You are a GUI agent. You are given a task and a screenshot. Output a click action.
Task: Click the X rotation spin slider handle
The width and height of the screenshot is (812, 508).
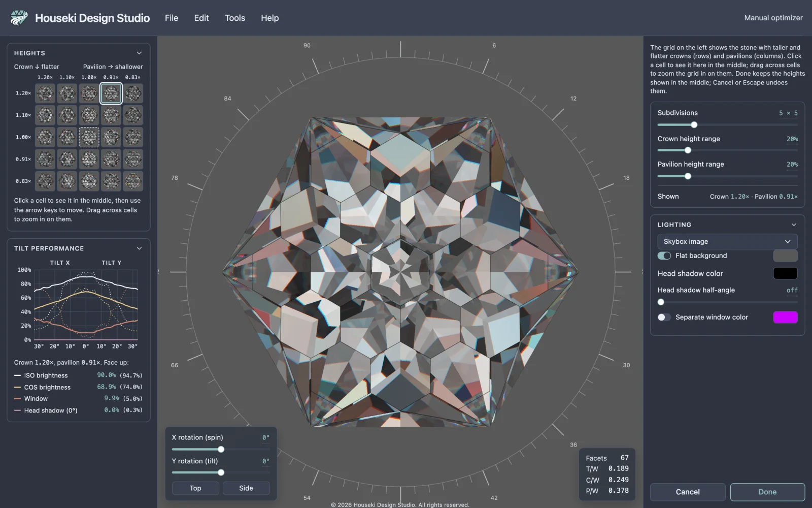221,450
